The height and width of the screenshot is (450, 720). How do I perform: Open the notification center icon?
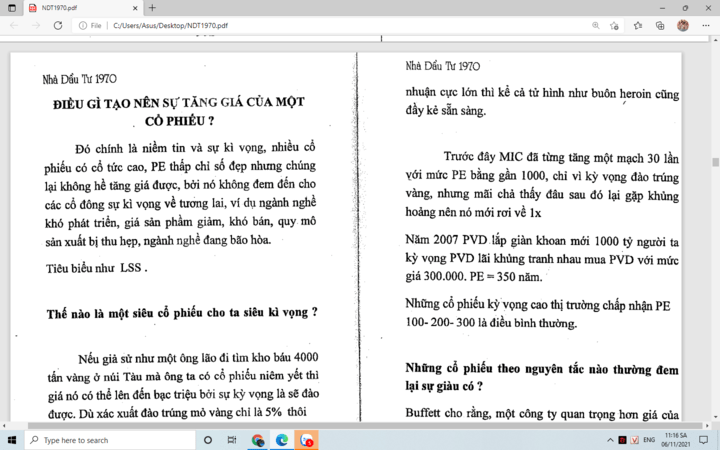(703, 440)
